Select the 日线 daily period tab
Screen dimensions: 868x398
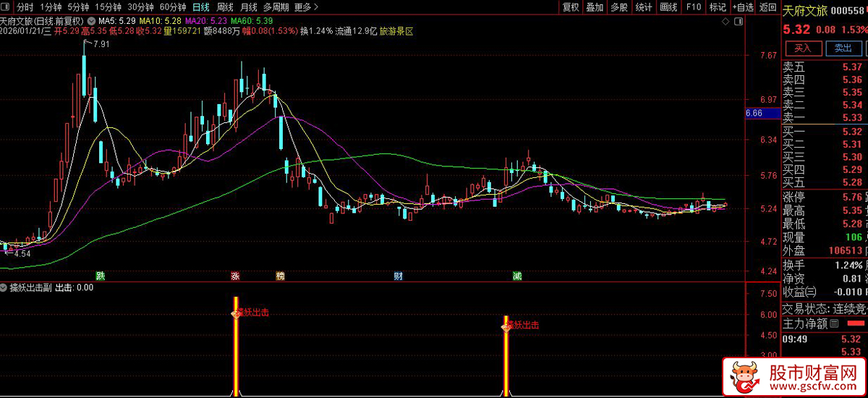coord(200,7)
